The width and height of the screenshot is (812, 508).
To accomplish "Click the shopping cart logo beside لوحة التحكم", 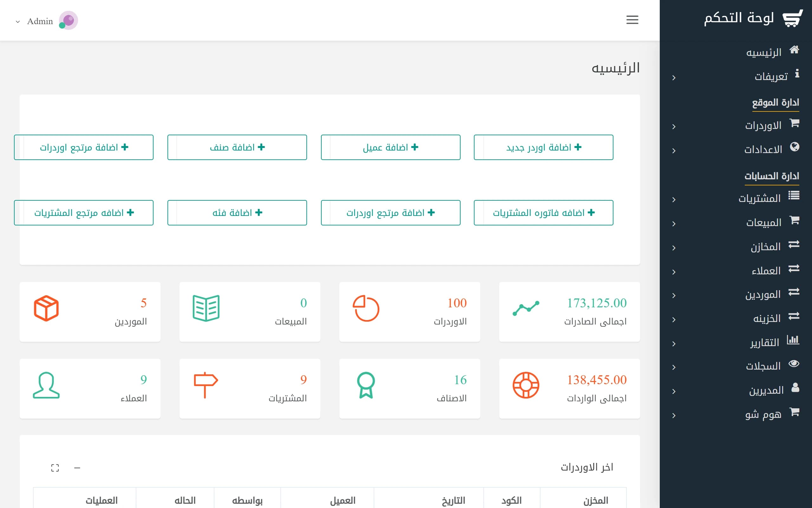I will coord(793,18).
